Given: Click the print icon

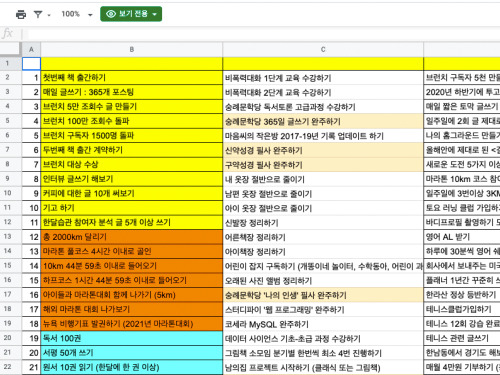Looking at the screenshot, I should pos(21,14).
